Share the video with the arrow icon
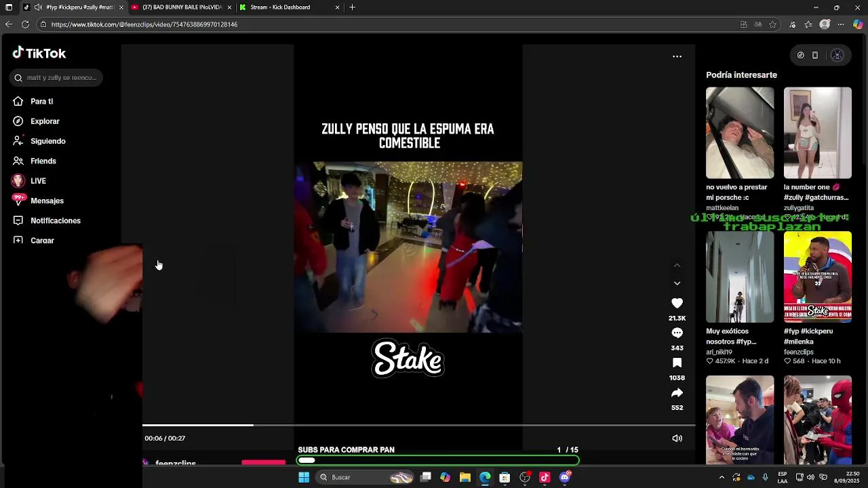Viewport: 868px width, 488px height. [677, 392]
